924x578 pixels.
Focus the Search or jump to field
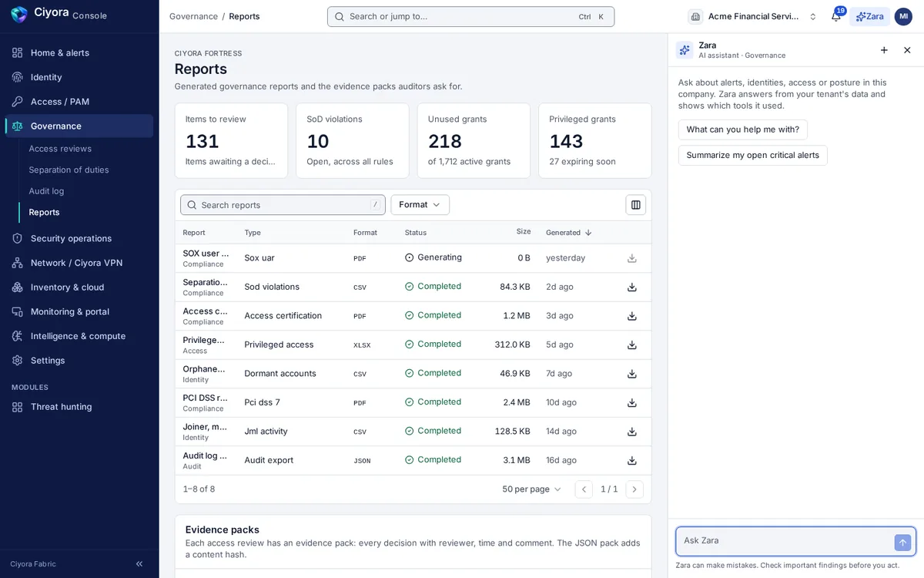coord(470,16)
